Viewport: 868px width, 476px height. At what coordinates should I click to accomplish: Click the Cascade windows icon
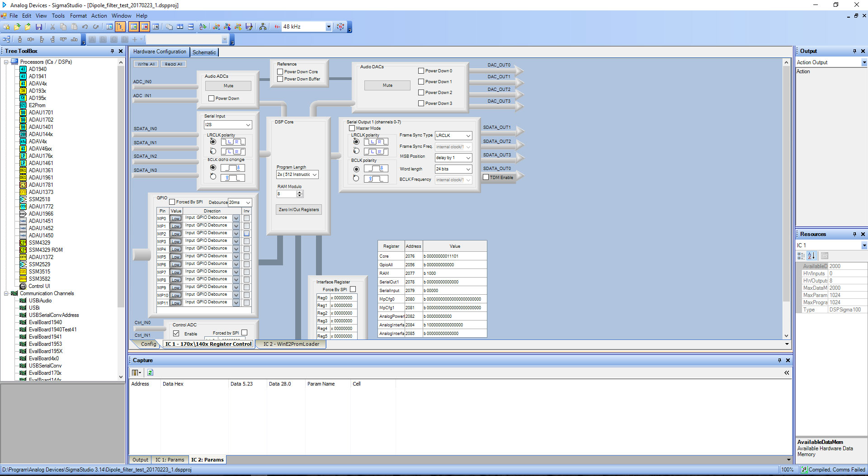tap(169, 27)
